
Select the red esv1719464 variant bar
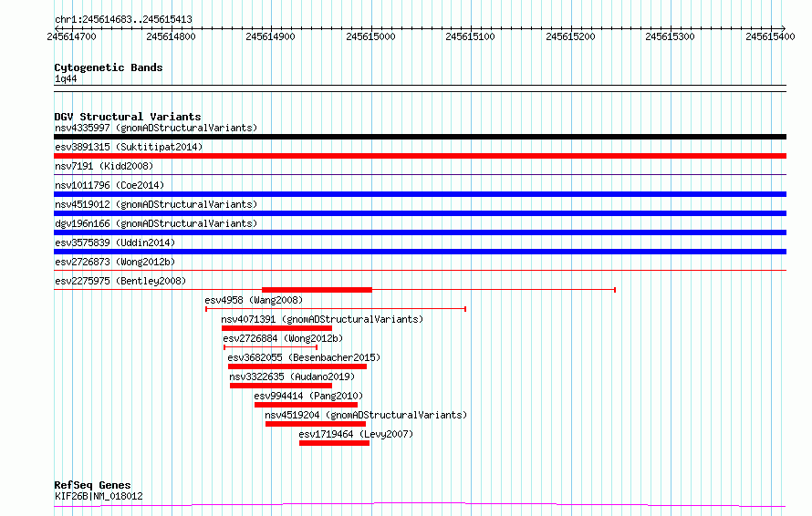coord(335,443)
